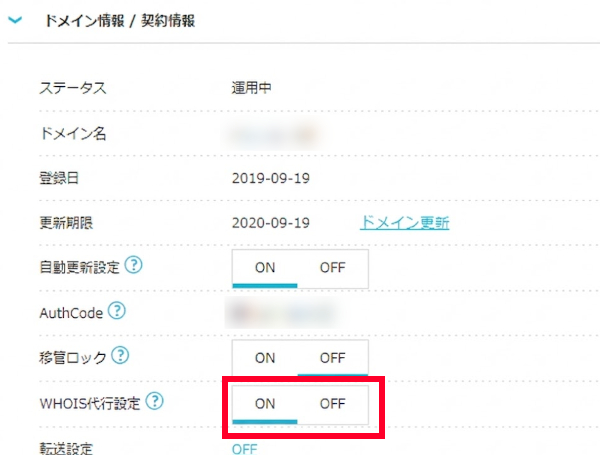
Task: Click the WHOIS代行設定 label
Action: (89, 402)
